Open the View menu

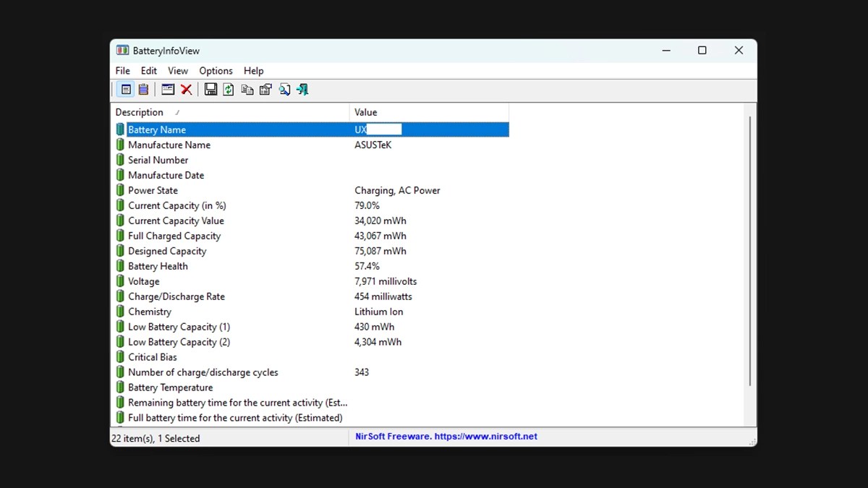point(177,70)
